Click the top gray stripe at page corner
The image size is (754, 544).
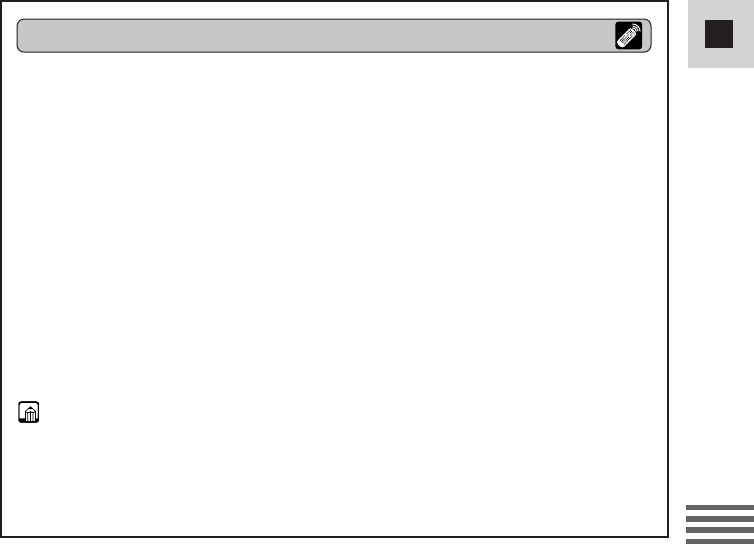point(720,507)
